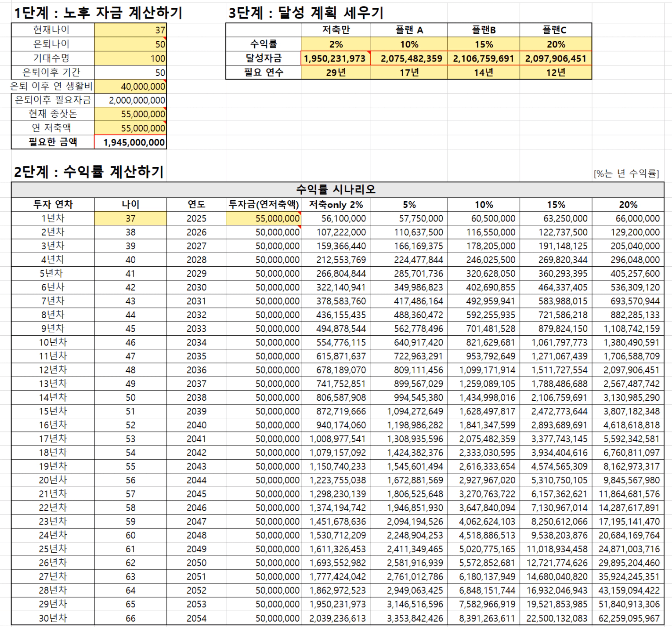Select the annual living cost cell 40,000,000
Viewport: 672px width, 627px height.
[130, 86]
